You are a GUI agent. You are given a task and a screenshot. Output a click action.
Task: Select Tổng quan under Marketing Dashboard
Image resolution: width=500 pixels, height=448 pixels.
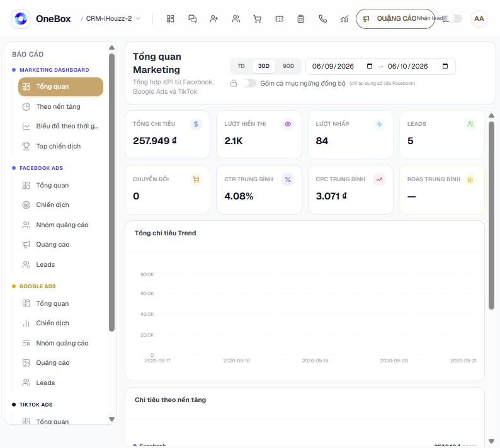[60, 87]
